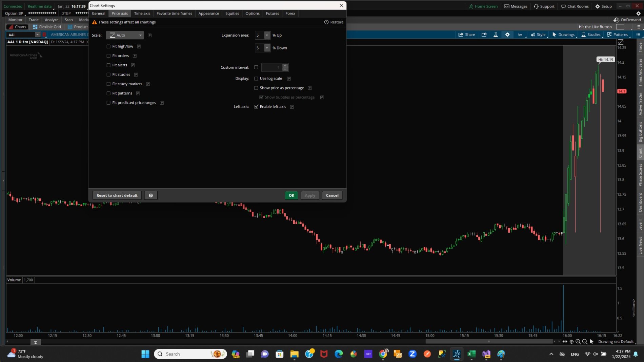This screenshot has width=644, height=362.
Task: Open the Active Trader side tab
Action: (640, 104)
